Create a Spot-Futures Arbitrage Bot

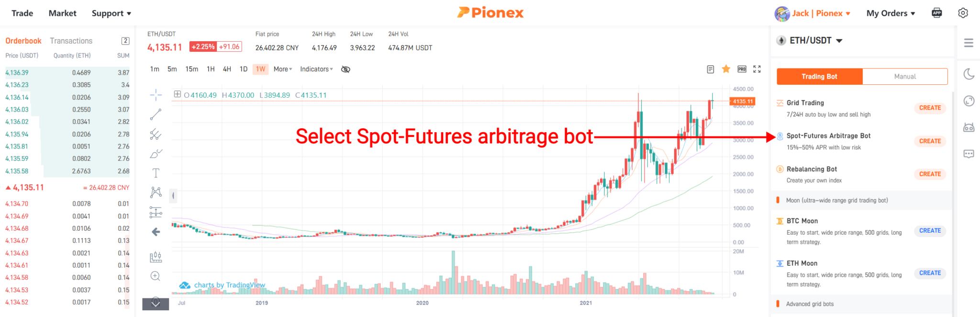point(929,141)
